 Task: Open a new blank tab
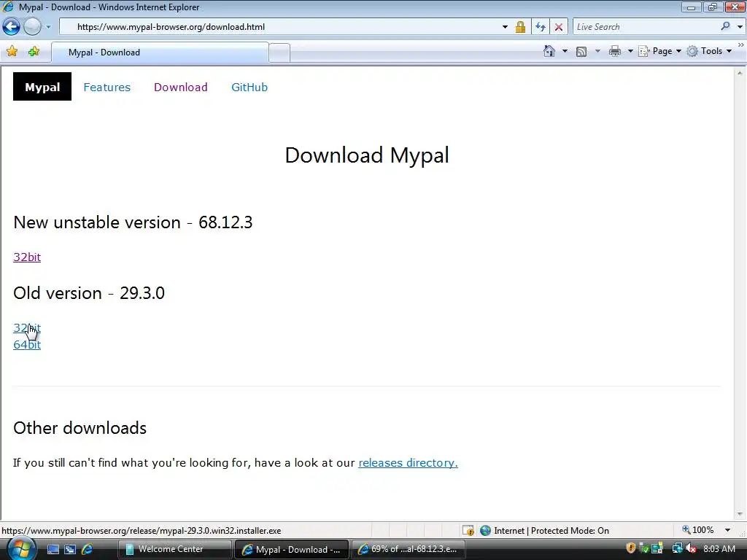point(279,52)
